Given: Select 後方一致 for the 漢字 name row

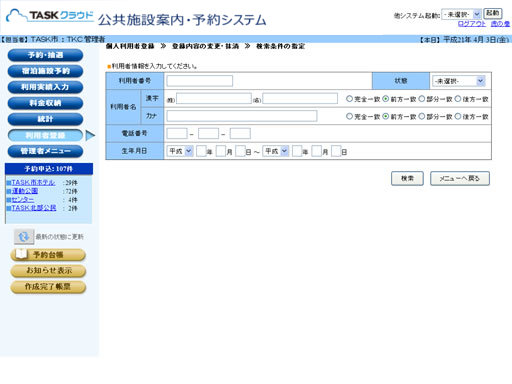Looking at the screenshot, I should click(x=458, y=99).
